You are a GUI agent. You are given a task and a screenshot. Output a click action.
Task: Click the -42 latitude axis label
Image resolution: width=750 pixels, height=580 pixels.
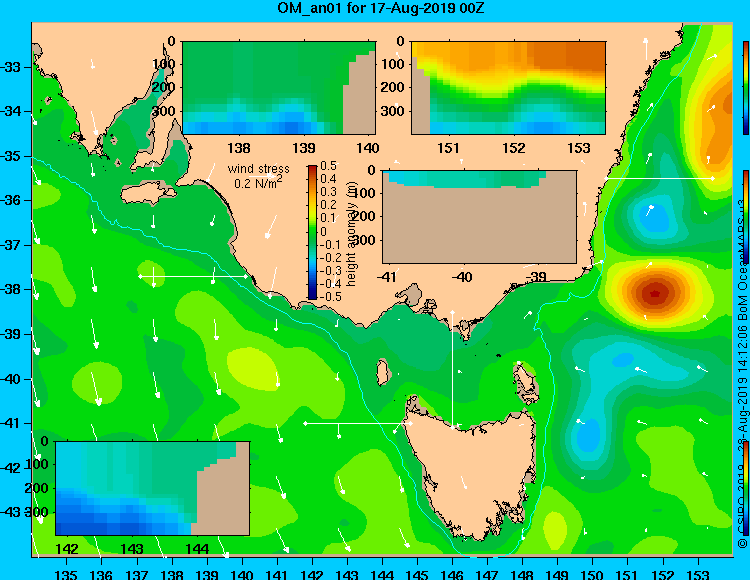point(11,468)
